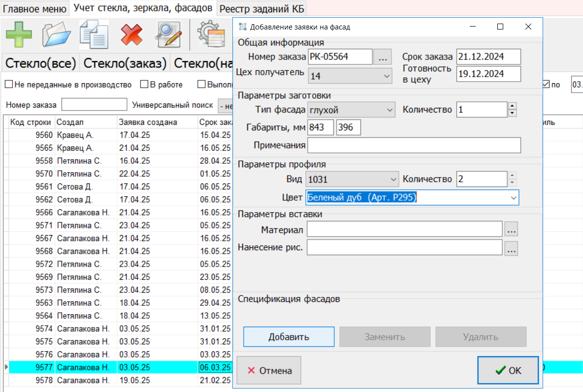The width and height of the screenshot is (583, 392).
Task: Open the Реестр заданий КБ tab
Action: (261, 8)
